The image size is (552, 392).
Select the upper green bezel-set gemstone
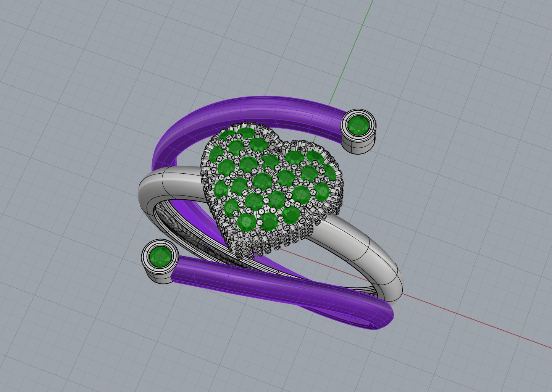(x=359, y=125)
